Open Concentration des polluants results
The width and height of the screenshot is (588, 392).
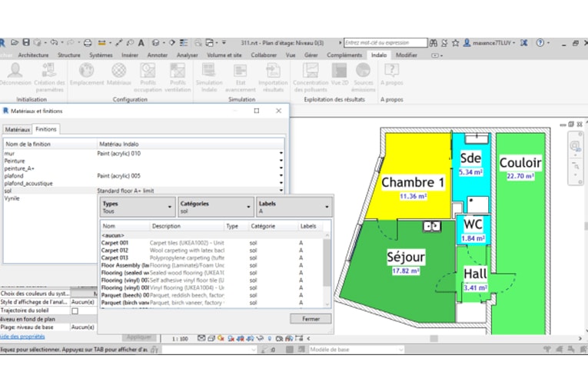tap(311, 71)
